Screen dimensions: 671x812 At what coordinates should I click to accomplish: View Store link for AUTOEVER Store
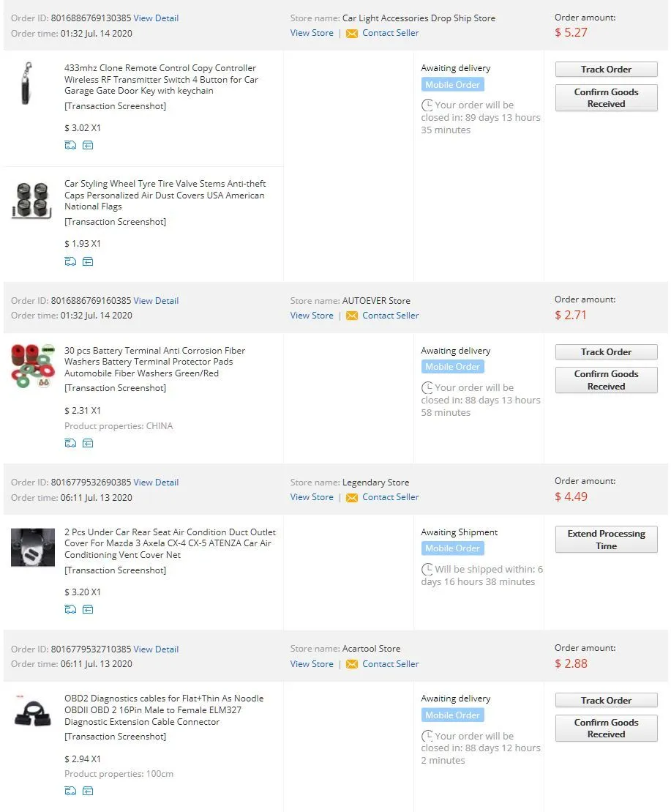(312, 316)
